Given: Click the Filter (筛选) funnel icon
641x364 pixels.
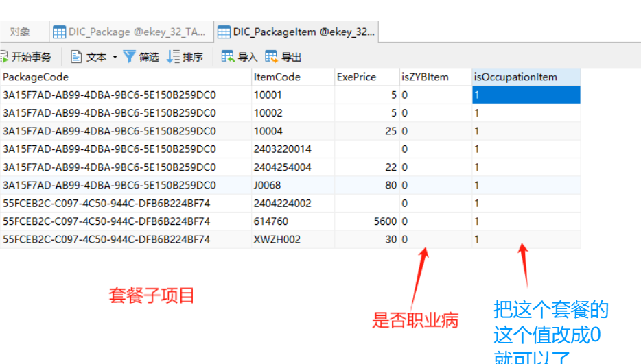Looking at the screenshot, I should click(129, 57).
